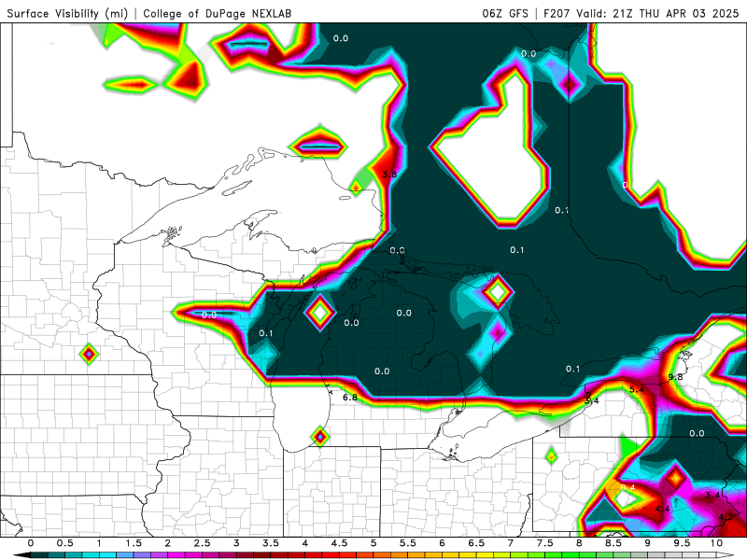Click the '4.2' visibility value on the map
This screenshot has width=747, height=560.
[726, 517]
